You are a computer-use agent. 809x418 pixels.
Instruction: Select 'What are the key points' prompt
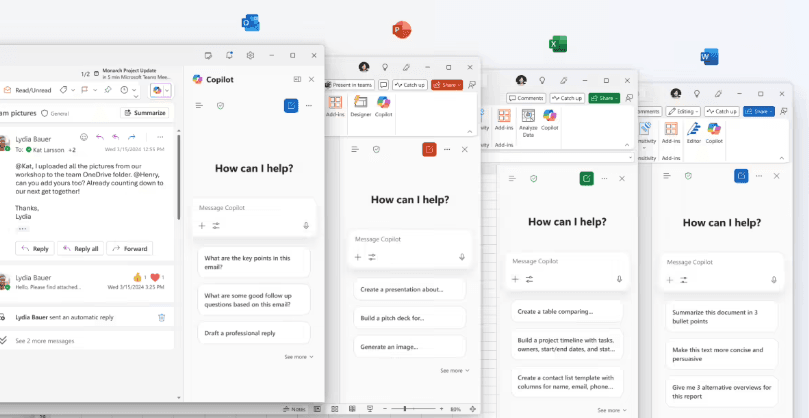coord(254,263)
